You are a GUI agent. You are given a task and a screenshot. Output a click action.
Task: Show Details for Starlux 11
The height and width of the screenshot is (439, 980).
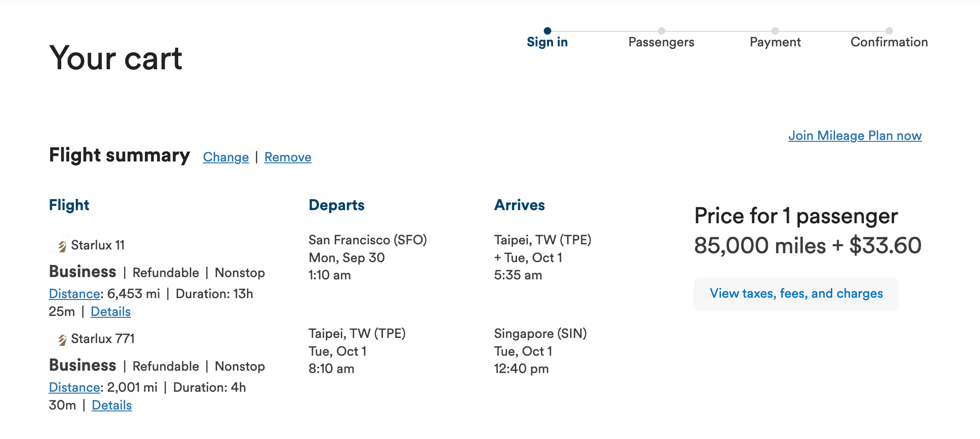110,311
